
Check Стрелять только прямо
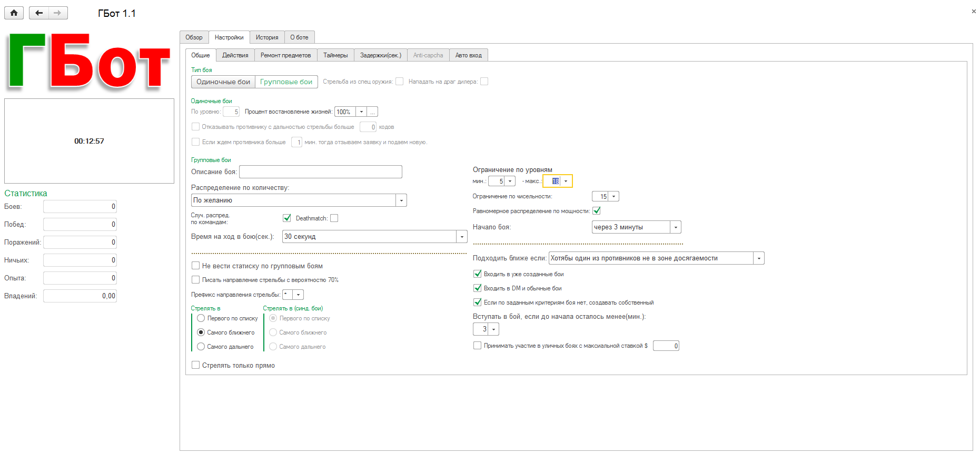196,365
